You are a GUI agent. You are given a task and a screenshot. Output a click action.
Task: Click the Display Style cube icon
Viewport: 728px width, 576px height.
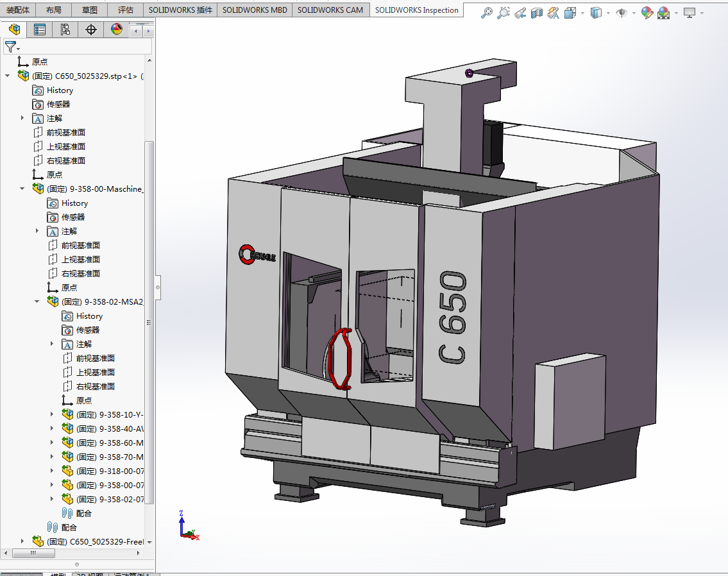click(596, 13)
